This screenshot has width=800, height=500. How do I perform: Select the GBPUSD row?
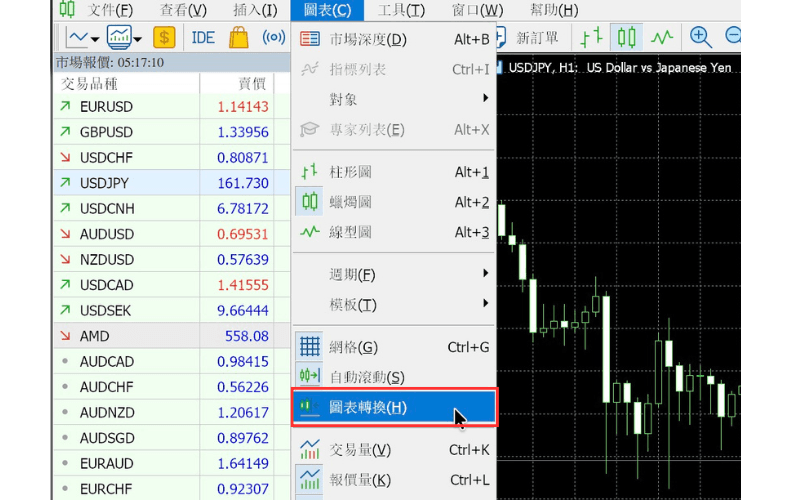(x=172, y=132)
